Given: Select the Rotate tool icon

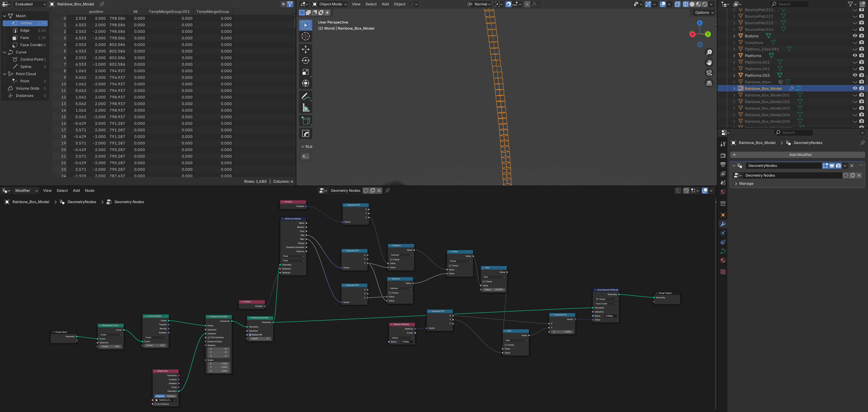Looking at the screenshot, I should point(305,61).
